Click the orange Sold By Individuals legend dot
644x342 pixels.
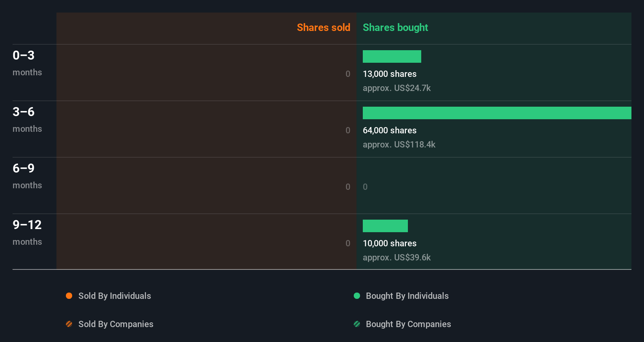coord(69,296)
